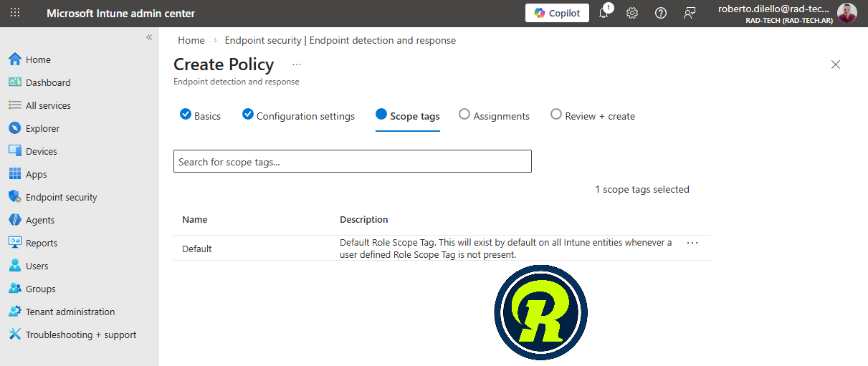Select the Assignments step circle
868x366 pixels.
pyautogui.click(x=464, y=115)
